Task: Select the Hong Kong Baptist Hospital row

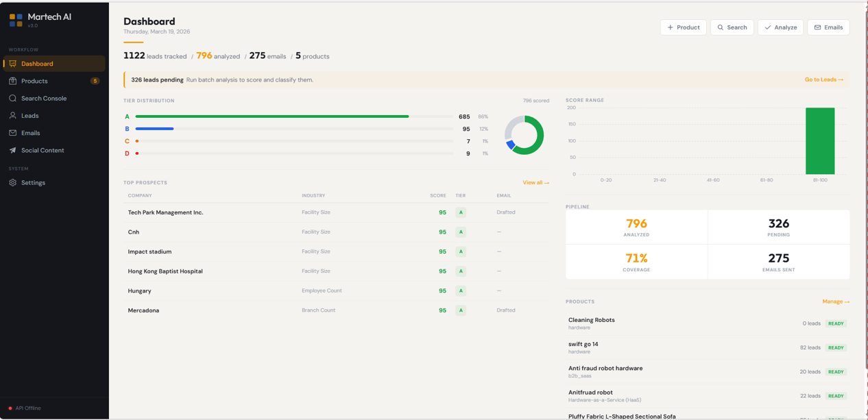Action: tap(336, 271)
